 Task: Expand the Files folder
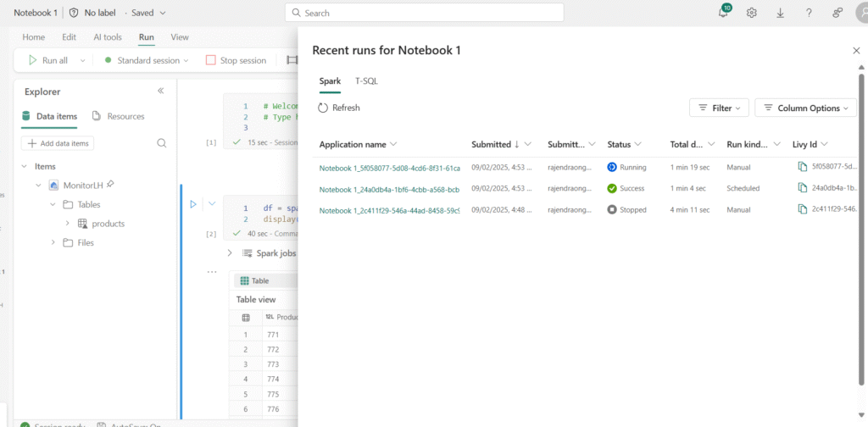(53, 242)
